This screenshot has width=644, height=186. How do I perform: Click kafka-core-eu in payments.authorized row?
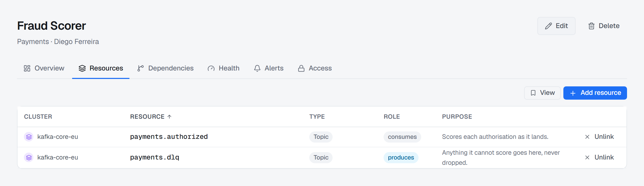(x=58, y=137)
